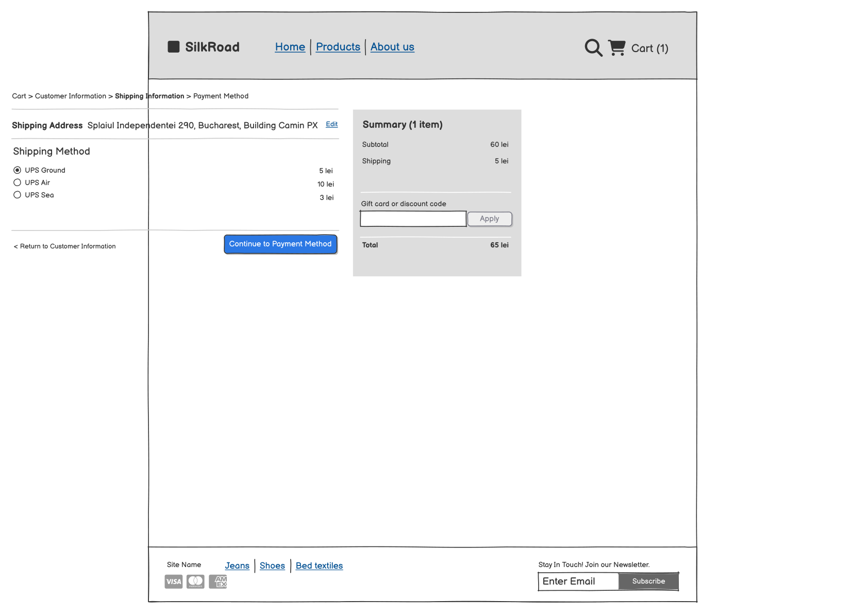
Task: Click the Subscribe button
Action: click(648, 581)
